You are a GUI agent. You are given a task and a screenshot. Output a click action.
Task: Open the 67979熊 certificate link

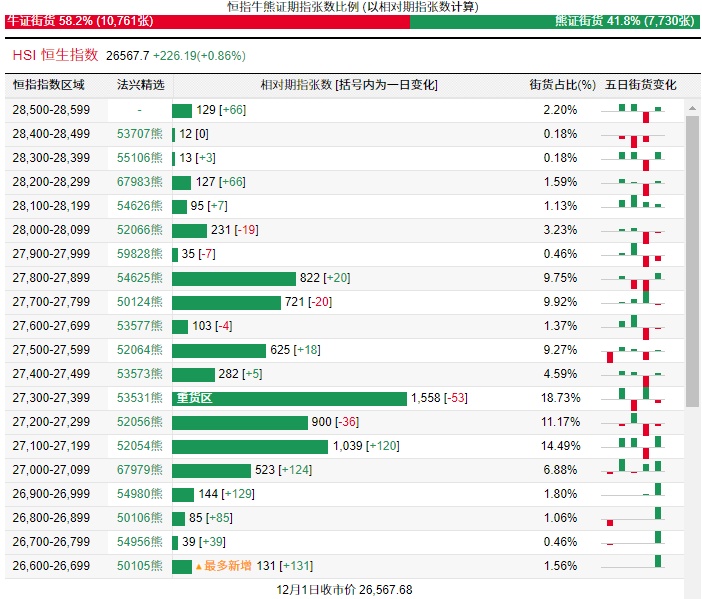pos(139,470)
